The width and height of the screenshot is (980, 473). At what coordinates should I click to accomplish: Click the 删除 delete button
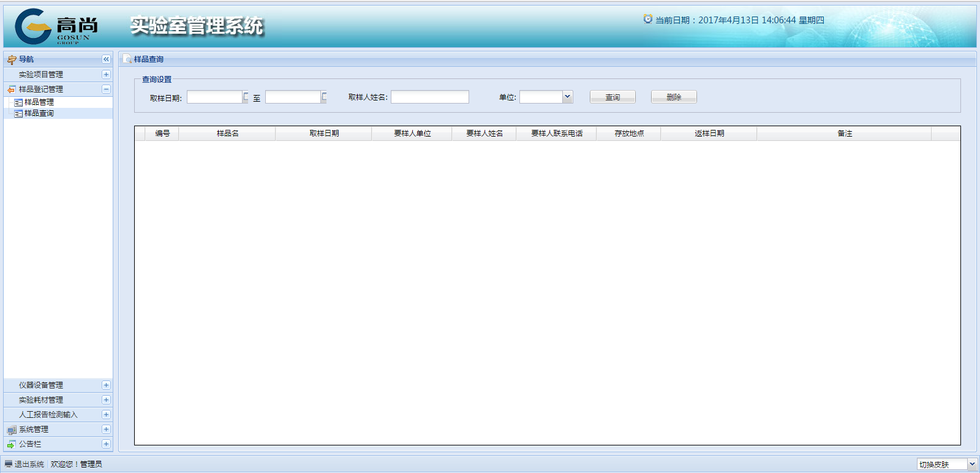point(674,97)
